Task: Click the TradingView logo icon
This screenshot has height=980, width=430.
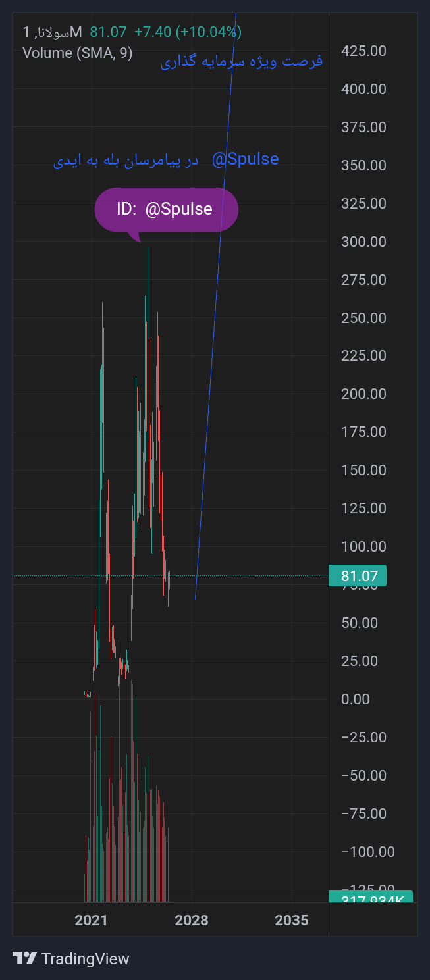Action: tap(24, 958)
